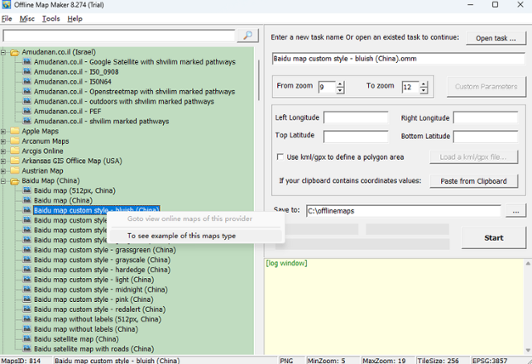Click the log window vertical scrollbar
The height and width of the screenshot is (364, 532).
[x=528, y=307]
